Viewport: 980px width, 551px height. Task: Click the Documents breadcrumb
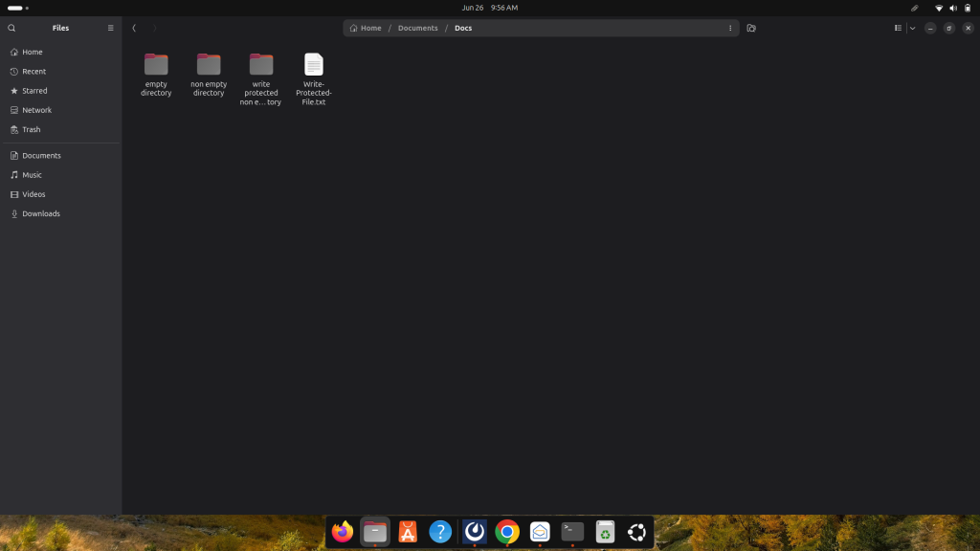click(417, 28)
